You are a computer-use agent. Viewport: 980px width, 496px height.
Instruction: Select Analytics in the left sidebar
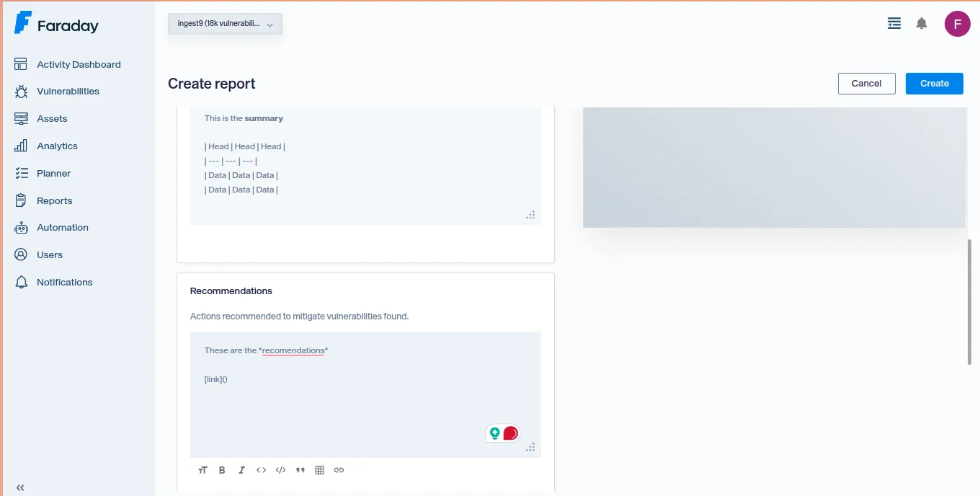click(x=57, y=146)
